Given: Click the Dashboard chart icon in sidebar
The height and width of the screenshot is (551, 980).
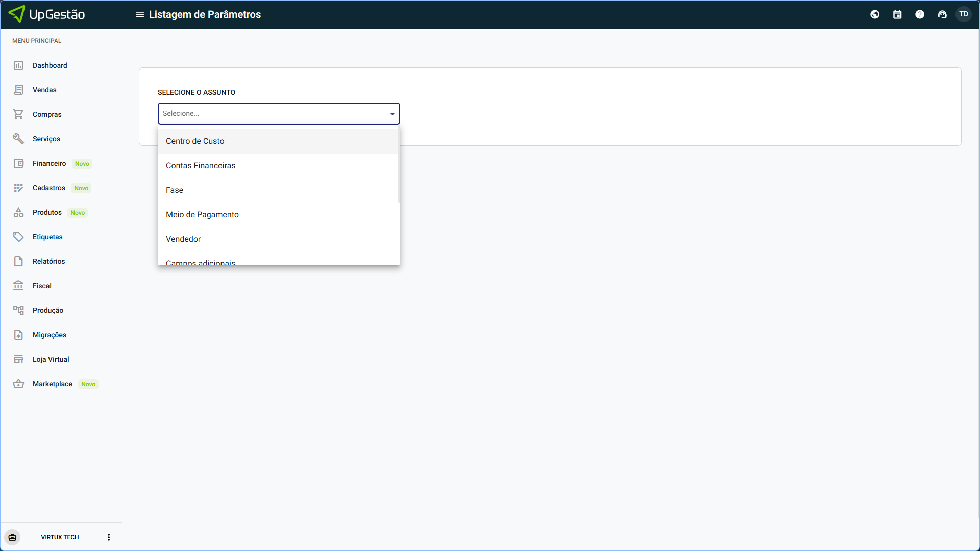Looking at the screenshot, I should 18,65.
